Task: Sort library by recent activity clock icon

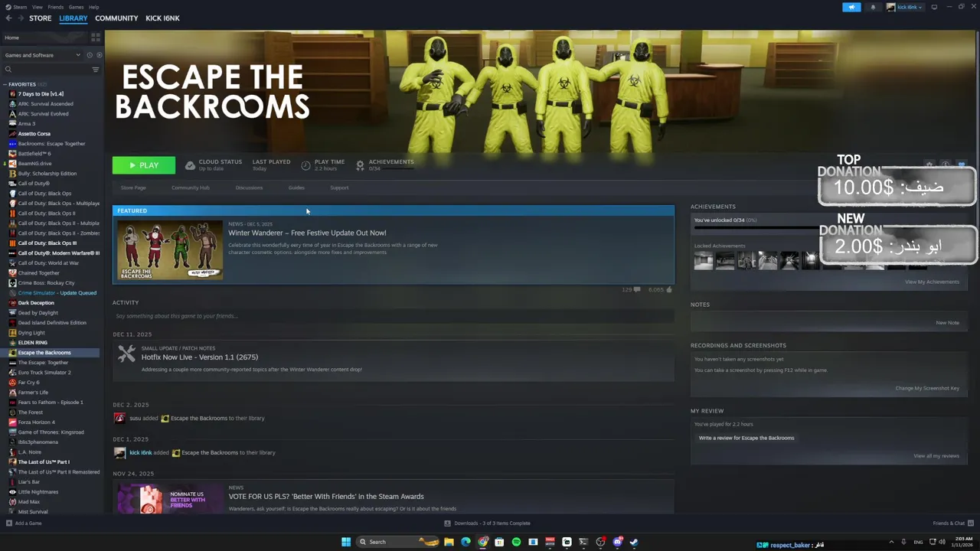Action: (90, 55)
